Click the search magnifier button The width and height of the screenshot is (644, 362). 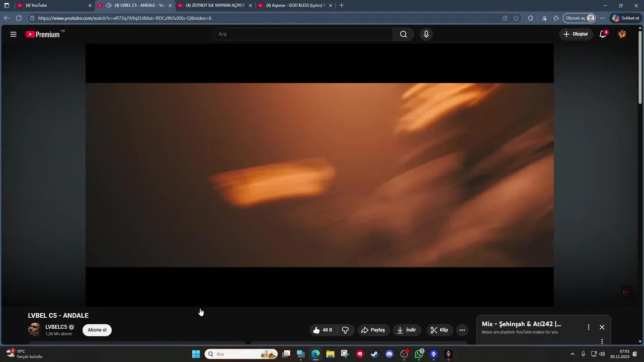tap(404, 34)
